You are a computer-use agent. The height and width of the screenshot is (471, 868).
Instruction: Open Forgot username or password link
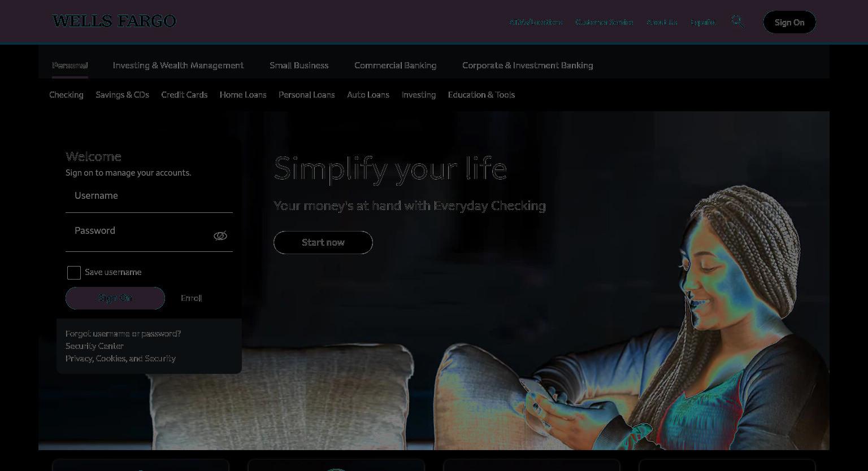click(123, 334)
